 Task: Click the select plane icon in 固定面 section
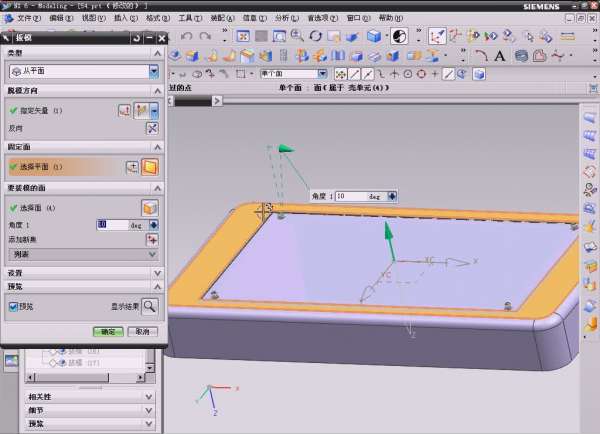click(150, 167)
